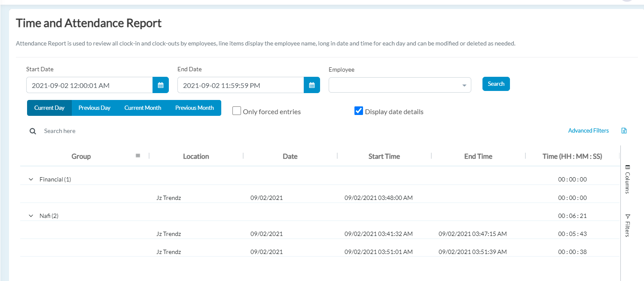This screenshot has height=281, width=644.
Task: Open the Start Date calendar picker
Action: 160,85
